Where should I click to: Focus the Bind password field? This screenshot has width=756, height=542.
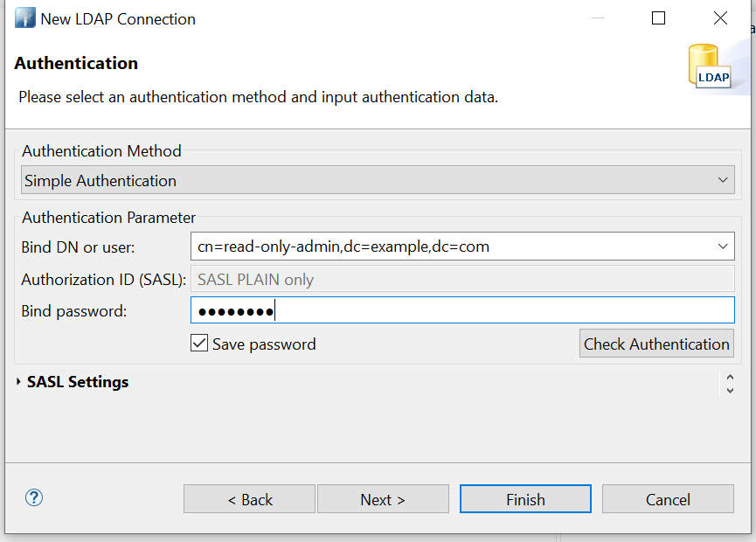pos(461,311)
